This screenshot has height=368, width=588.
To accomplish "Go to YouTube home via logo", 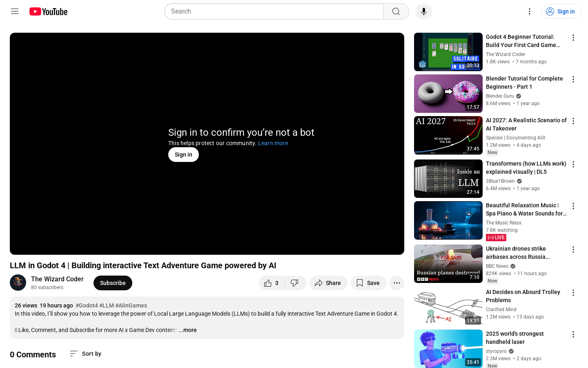I will (x=48, y=11).
